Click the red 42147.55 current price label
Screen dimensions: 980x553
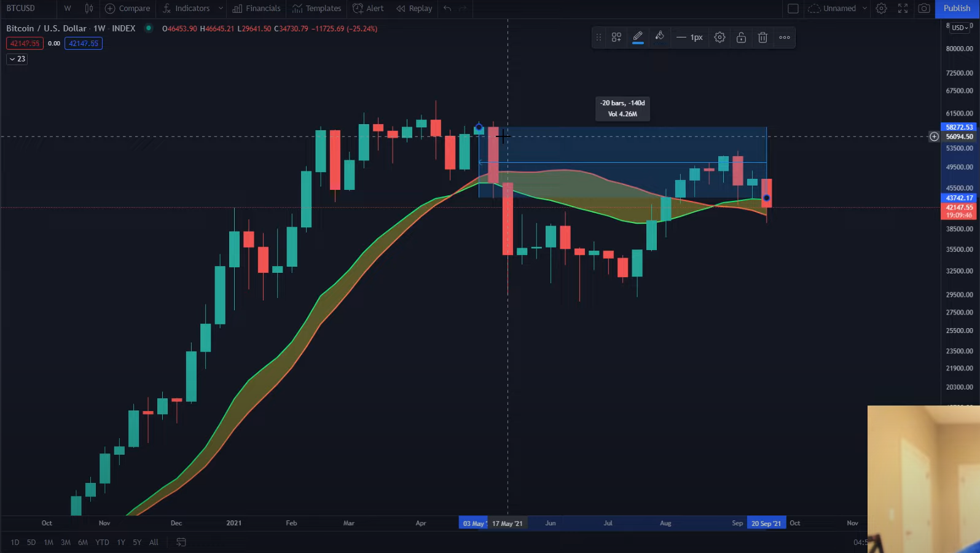[x=958, y=211]
